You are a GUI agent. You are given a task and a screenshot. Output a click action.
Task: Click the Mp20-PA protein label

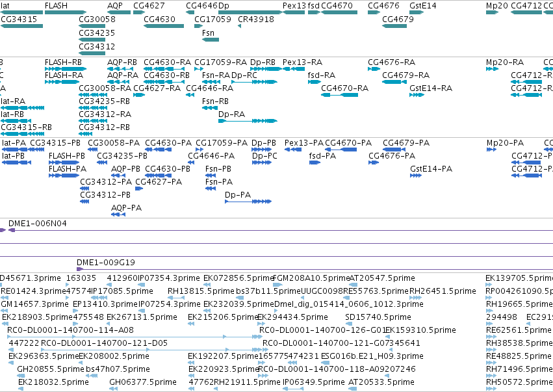point(505,143)
